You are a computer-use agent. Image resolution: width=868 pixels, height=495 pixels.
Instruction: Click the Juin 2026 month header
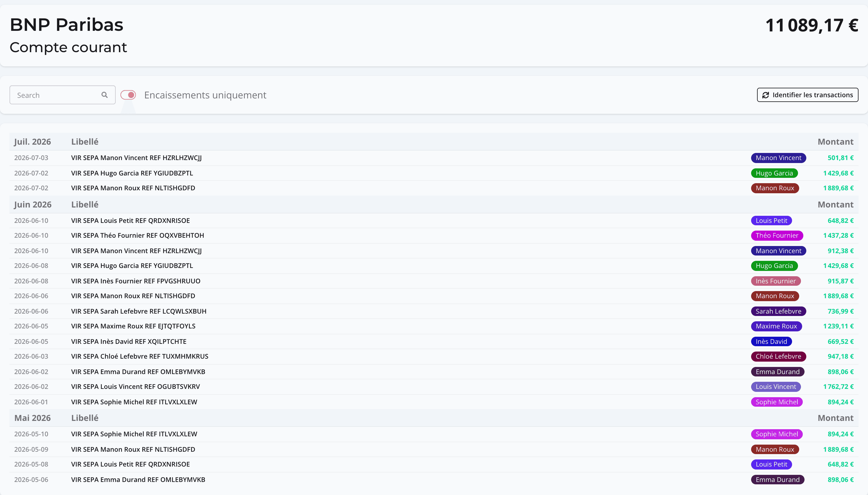click(33, 205)
